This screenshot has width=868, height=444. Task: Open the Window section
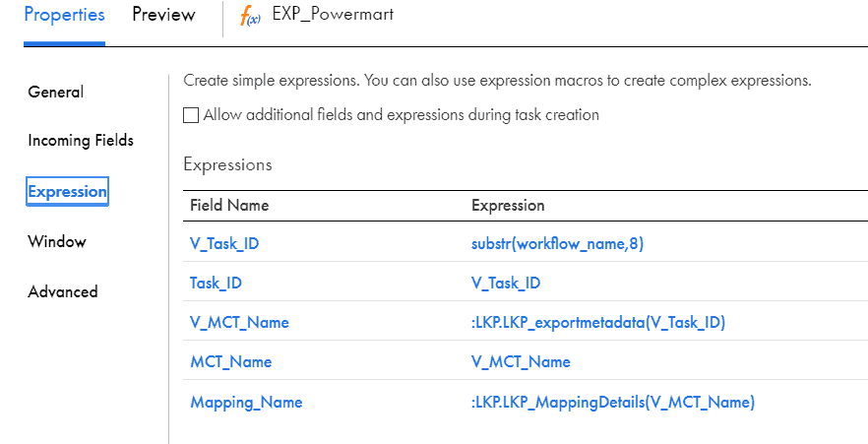pyautogui.click(x=57, y=242)
